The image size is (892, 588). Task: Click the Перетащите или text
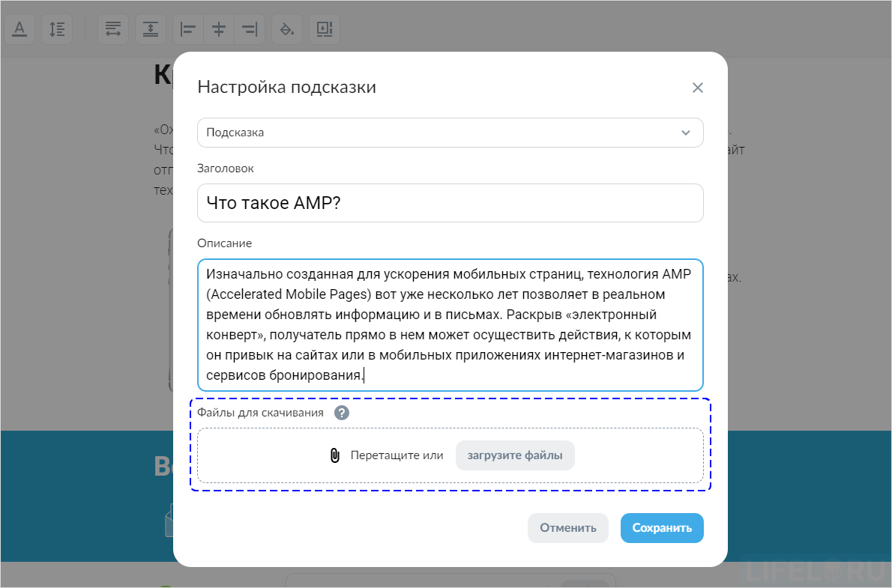click(x=397, y=455)
